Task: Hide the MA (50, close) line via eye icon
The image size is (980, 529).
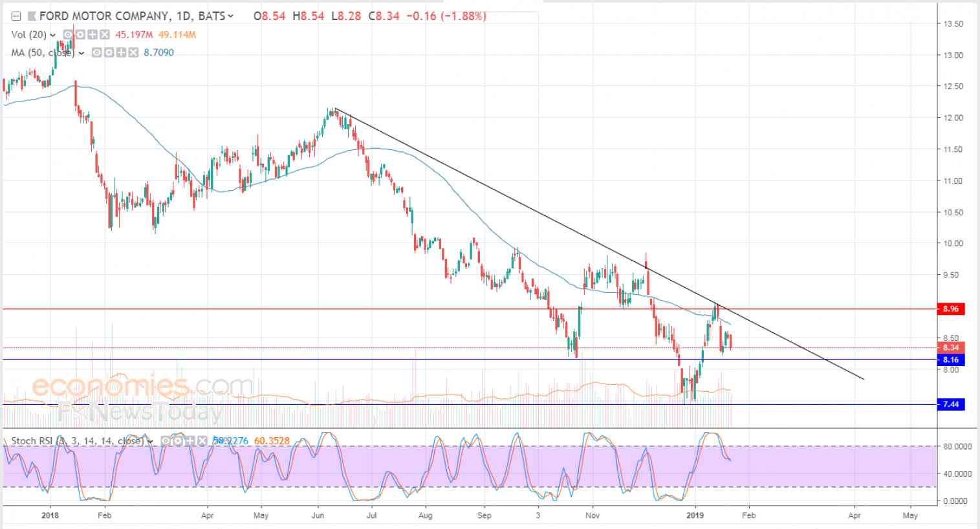Action: [x=96, y=52]
